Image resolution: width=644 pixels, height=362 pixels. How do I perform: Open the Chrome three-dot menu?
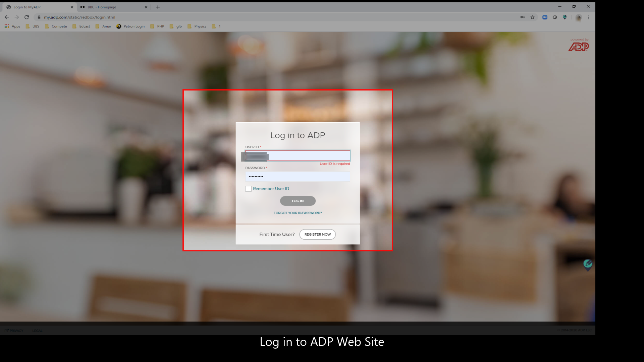point(589,17)
